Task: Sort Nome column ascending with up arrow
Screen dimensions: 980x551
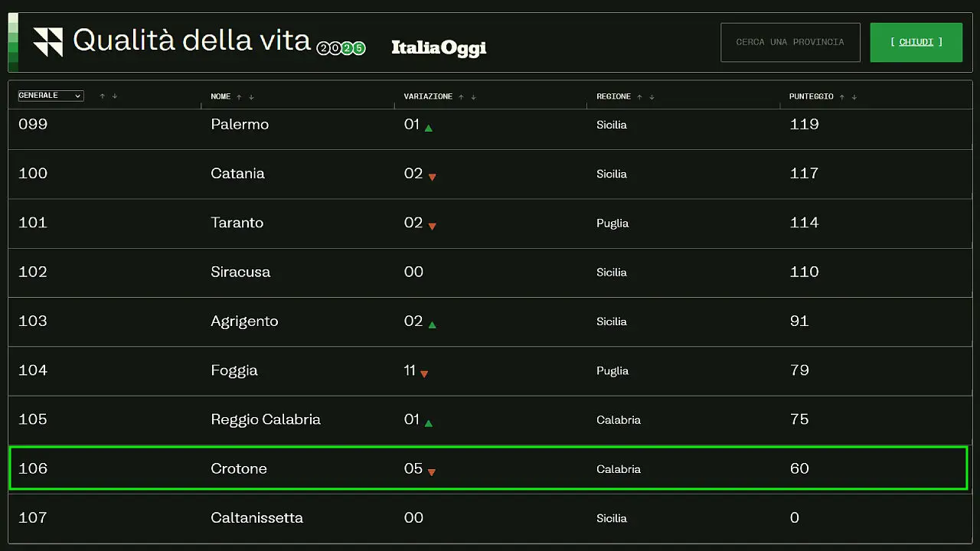Action: [240, 97]
